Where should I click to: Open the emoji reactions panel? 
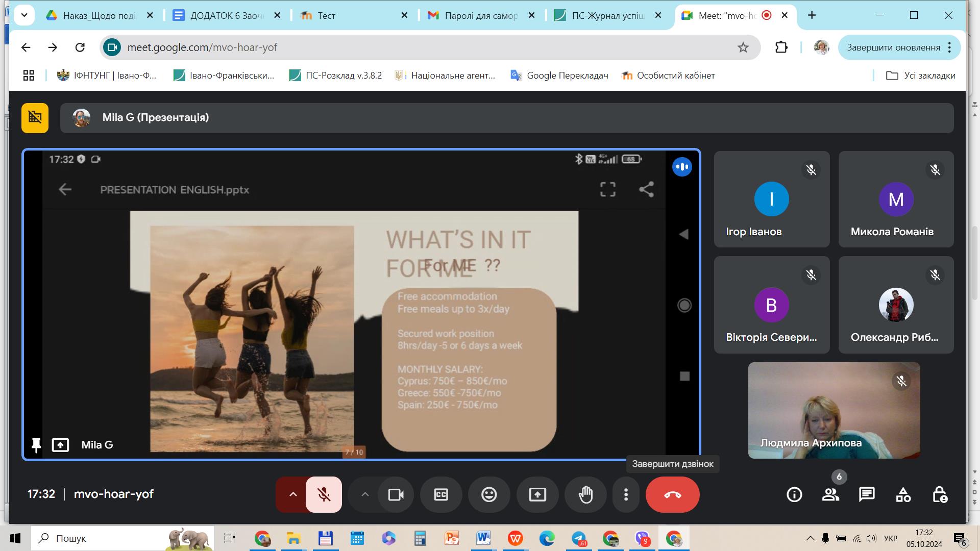pos(489,494)
